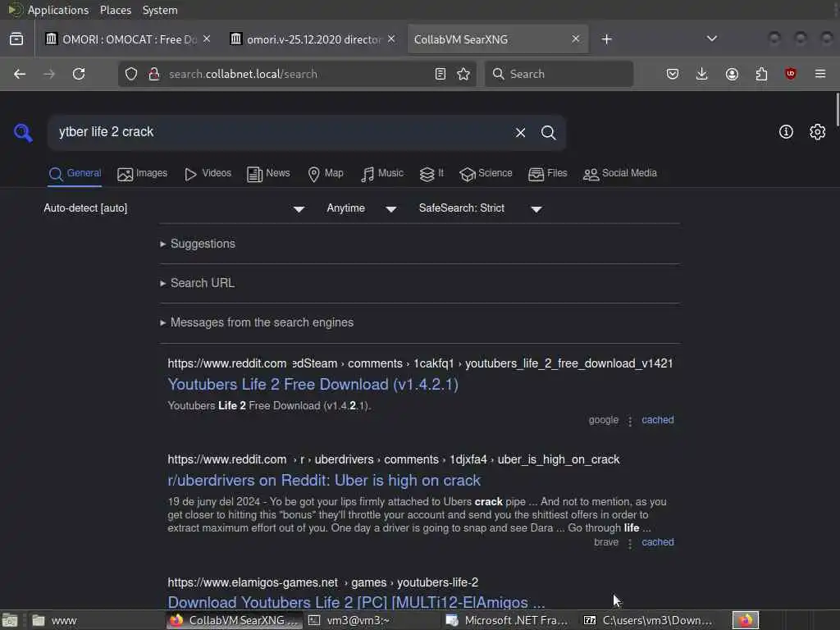Screen dimensions: 840x630
Task: Open r/uberdrivers Uber is high on crack result
Action: coord(324,480)
